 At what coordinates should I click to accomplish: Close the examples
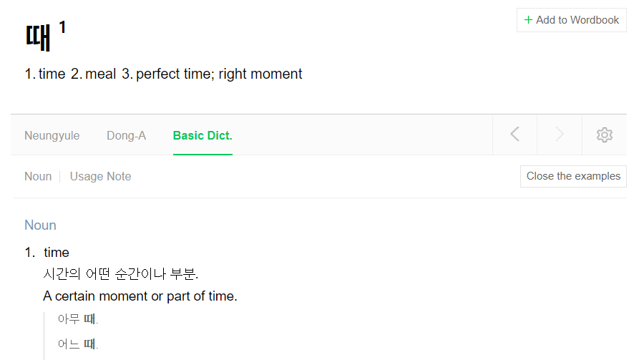coord(573,176)
